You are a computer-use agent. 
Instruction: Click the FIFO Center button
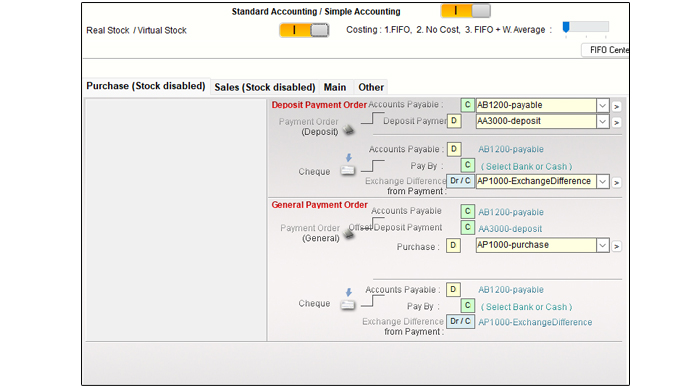tap(605, 50)
